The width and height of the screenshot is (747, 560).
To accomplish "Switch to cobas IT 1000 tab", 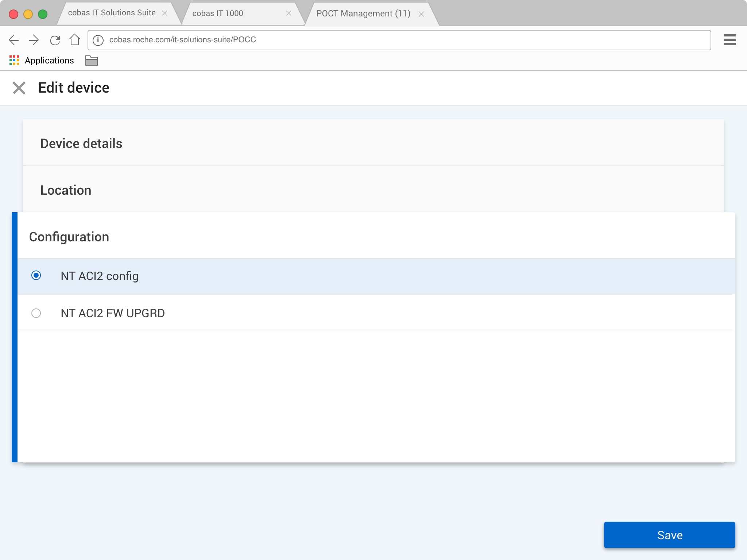I will (233, 13).
